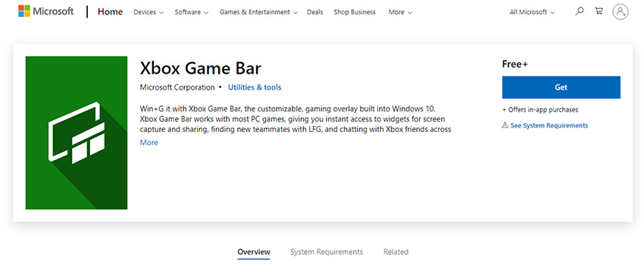Expand the More dropdown in navigation

(400, 12)
